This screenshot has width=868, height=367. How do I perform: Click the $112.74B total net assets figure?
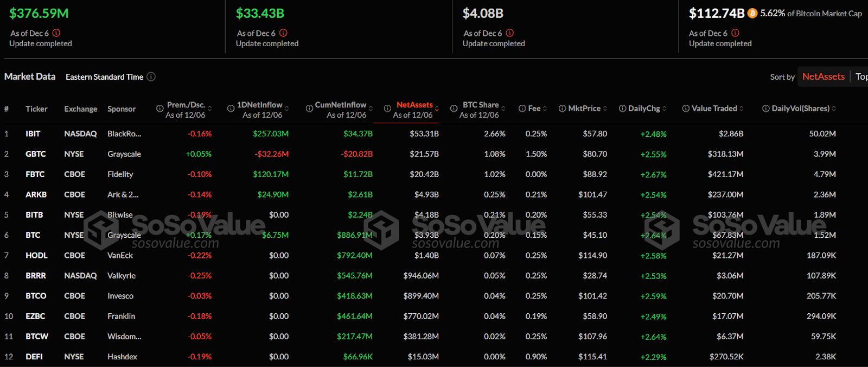pyautogui.click(x=716, y=13)
